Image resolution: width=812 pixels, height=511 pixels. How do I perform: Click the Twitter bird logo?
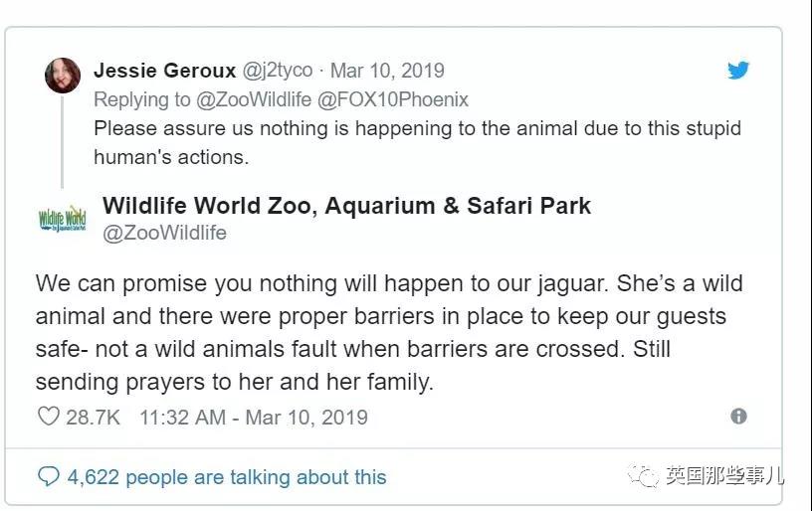[x=737, y=71]
